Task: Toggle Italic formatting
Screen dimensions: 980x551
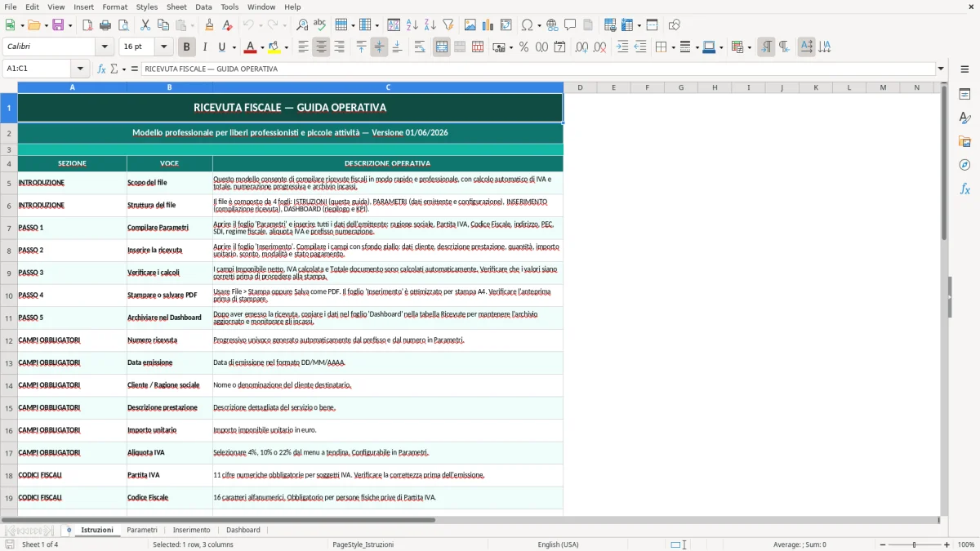Action: tap(205, 47)
